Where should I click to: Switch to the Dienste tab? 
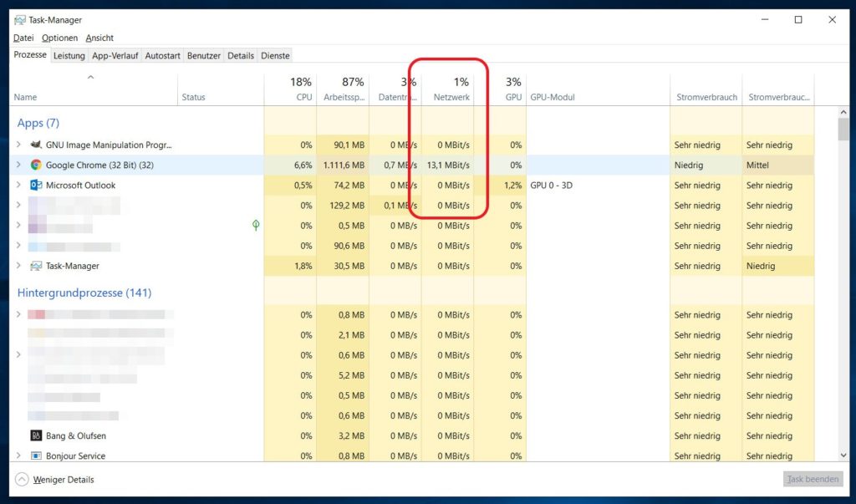[x=275, y=56]
